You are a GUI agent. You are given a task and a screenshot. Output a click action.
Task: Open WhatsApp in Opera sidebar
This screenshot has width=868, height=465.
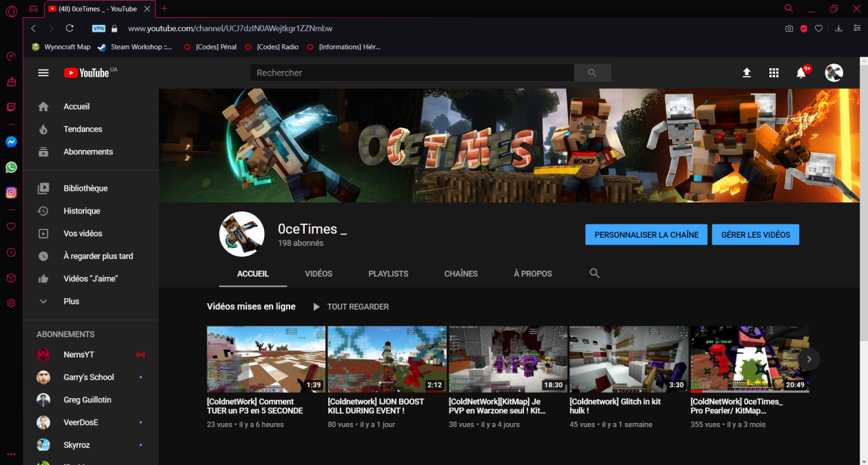point(11,167)
